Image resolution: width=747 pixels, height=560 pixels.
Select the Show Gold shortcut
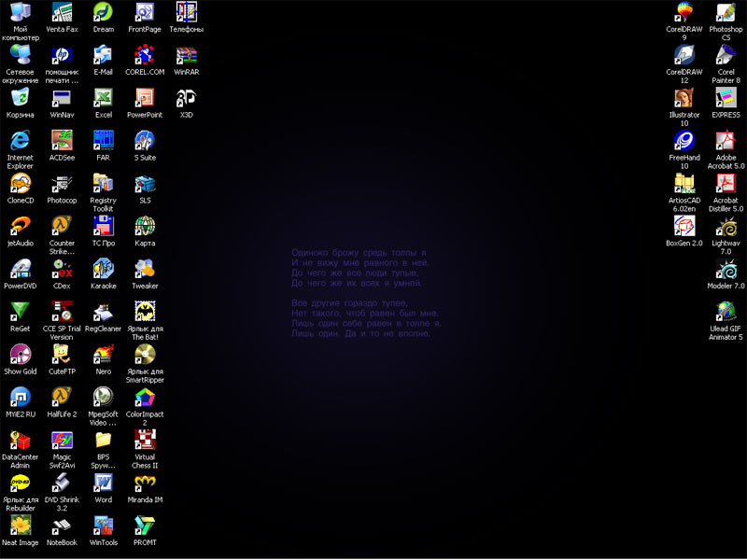20,355
